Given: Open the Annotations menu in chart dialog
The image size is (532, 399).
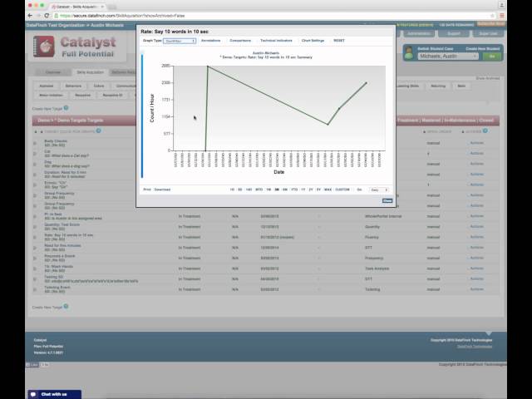Looking at the screenshot, I should coord(210,41).
